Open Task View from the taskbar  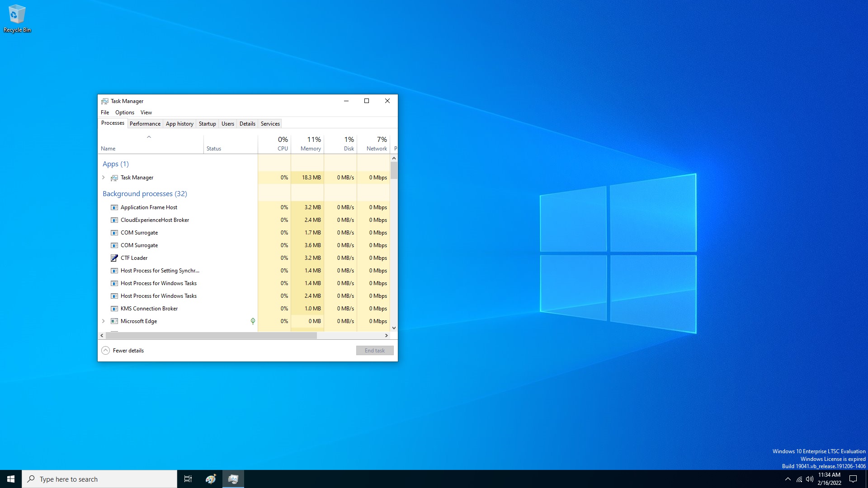(188, 479)
